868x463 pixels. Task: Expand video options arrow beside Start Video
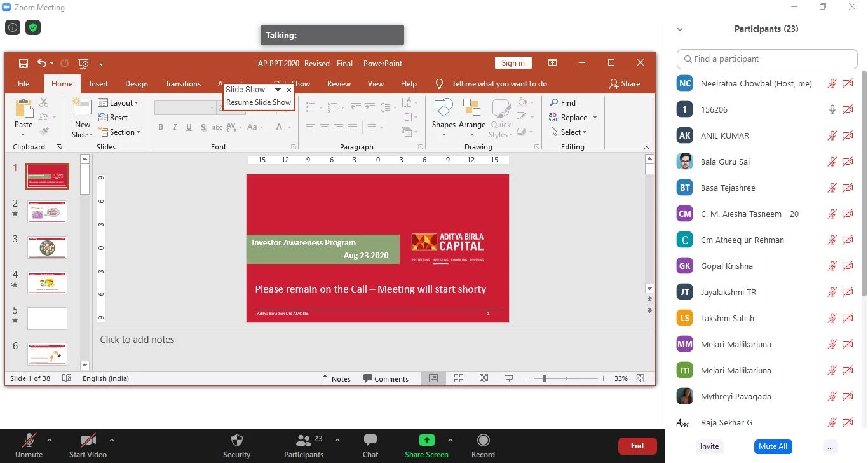(112, 439)
